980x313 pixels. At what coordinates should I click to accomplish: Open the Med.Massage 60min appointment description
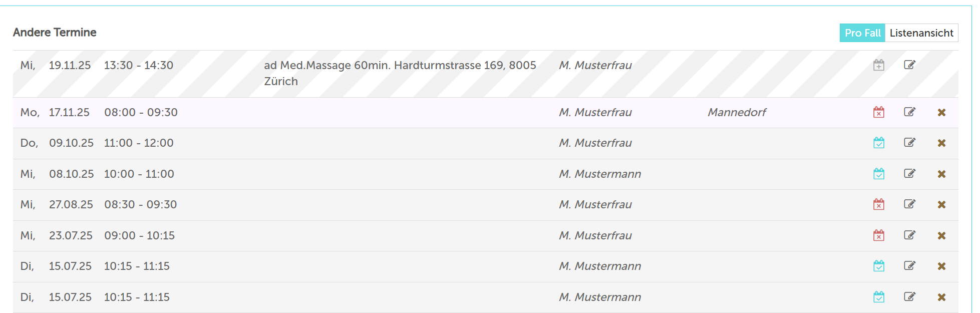click(x=400, y=66)
